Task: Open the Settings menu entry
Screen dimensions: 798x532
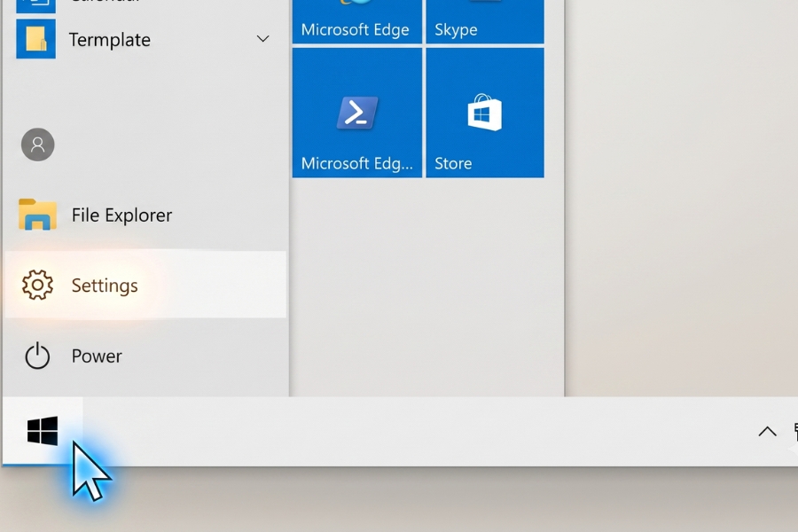Action: [x=145, y=285]
